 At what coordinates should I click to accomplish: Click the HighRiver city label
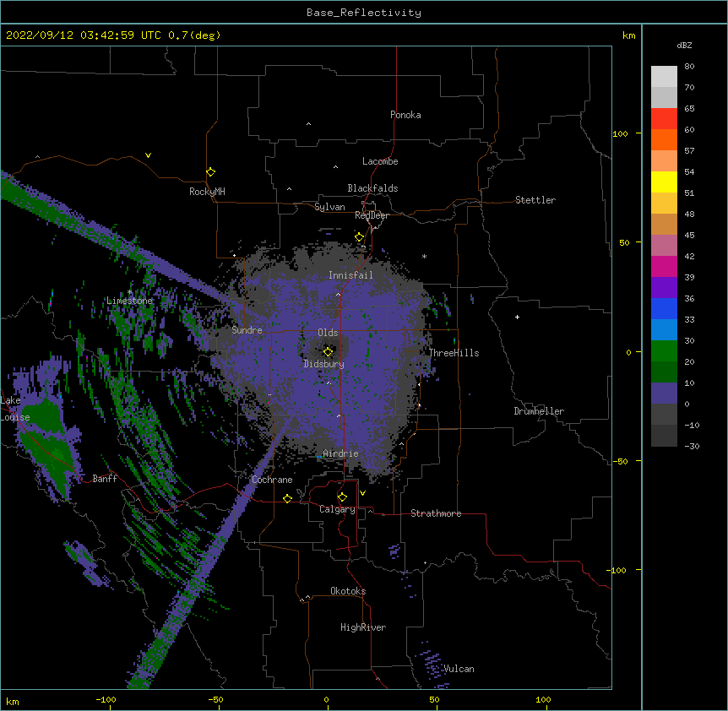(x=363, y=627)
